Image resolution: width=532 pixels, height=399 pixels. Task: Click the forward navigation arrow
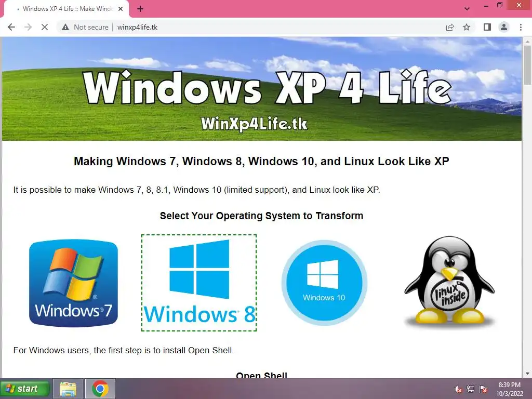28,27
